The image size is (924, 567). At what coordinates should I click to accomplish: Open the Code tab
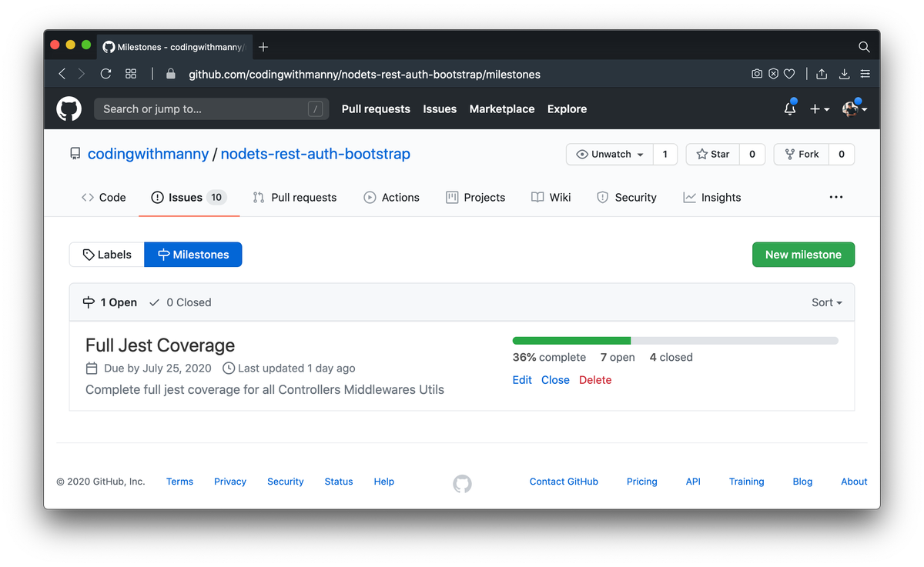click(x=103, y=197)
